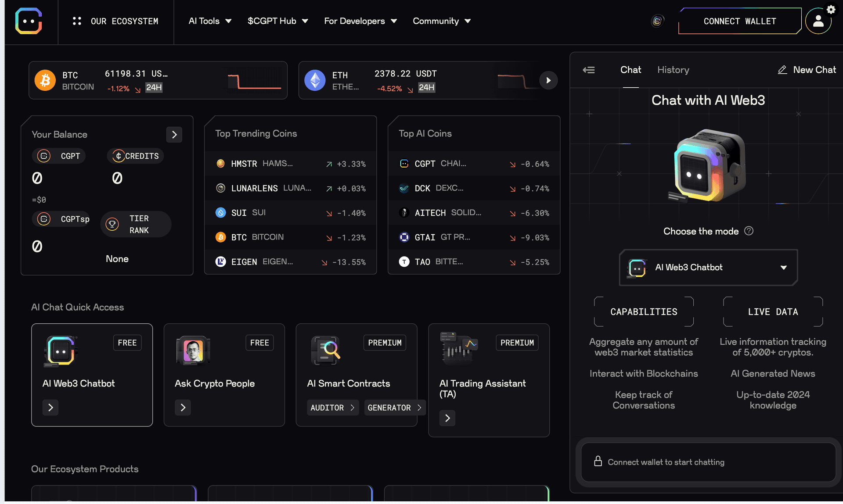
Task: Toggle the ETH 24H timeframe badge
Action: pyautogui.click(x=426, y=87)
